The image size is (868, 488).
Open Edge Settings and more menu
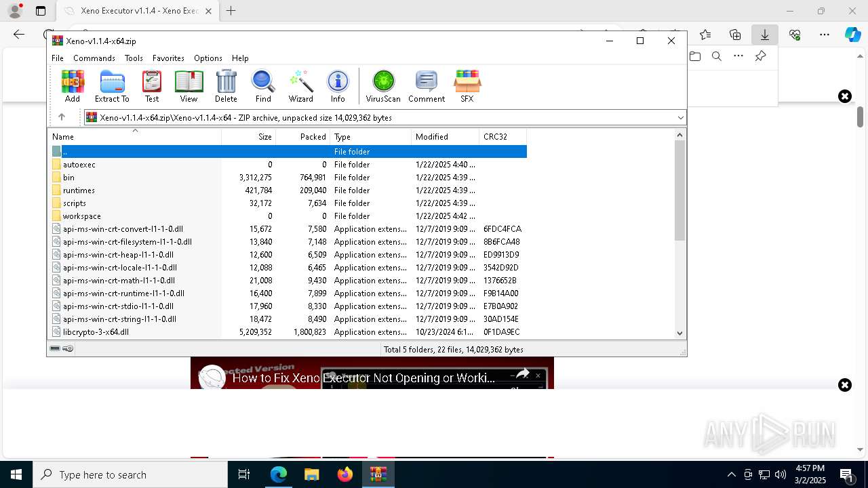tap(825, 35)
